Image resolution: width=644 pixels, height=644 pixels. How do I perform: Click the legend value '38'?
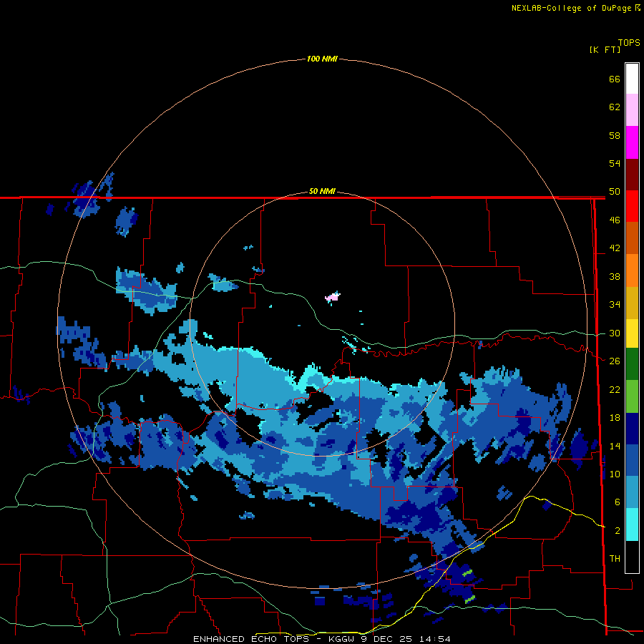pyautogui.click(x=615, y=276)
